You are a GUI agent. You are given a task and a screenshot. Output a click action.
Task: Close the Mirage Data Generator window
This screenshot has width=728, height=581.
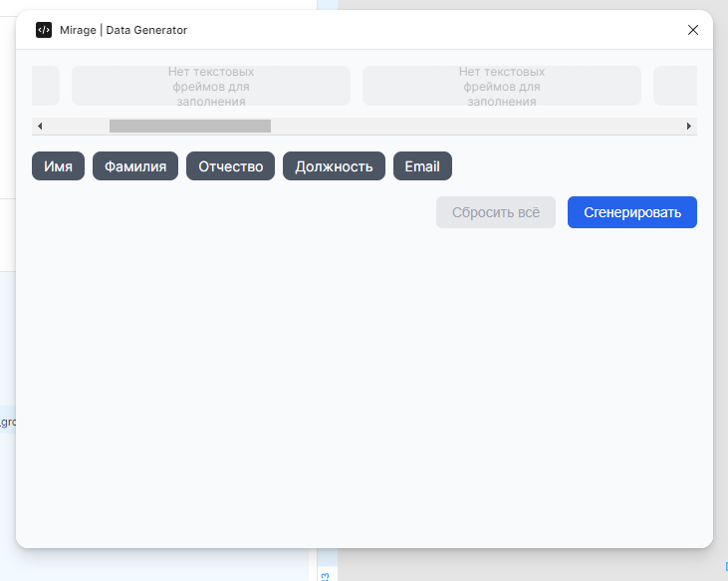click(693, 30)
